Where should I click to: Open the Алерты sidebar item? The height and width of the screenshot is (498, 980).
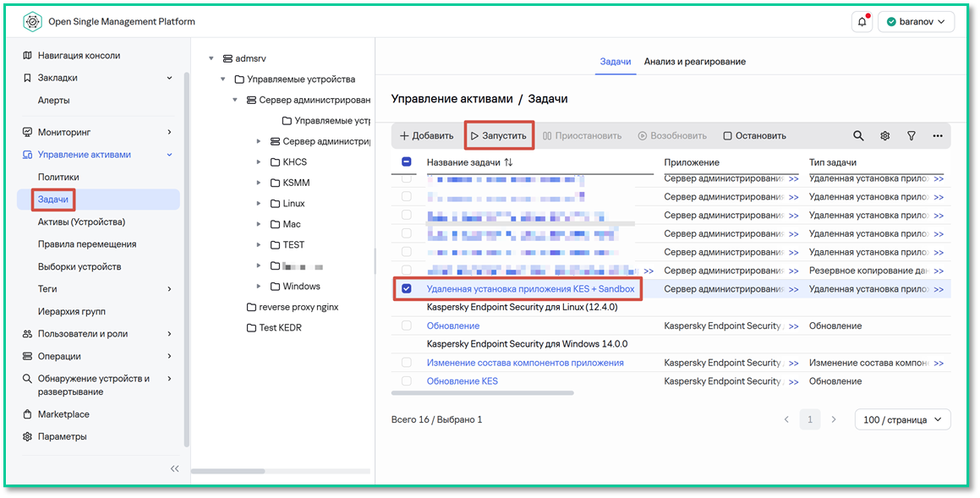(x=54, y=101)
